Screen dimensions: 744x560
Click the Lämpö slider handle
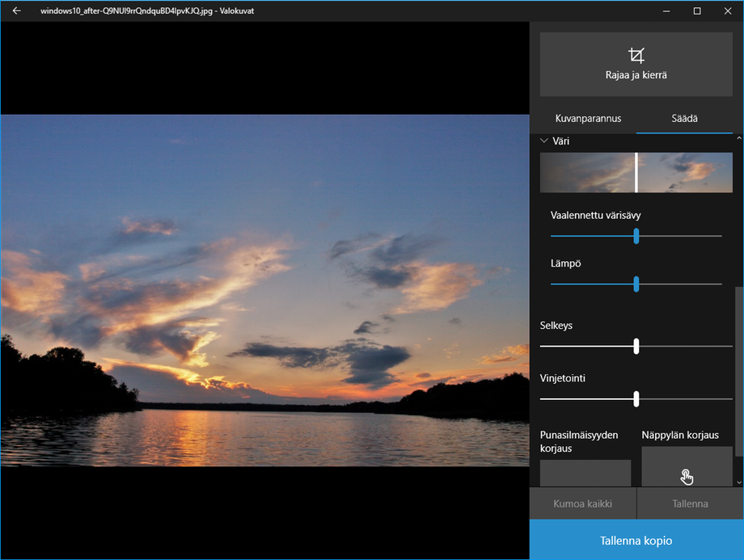(636, 284)
